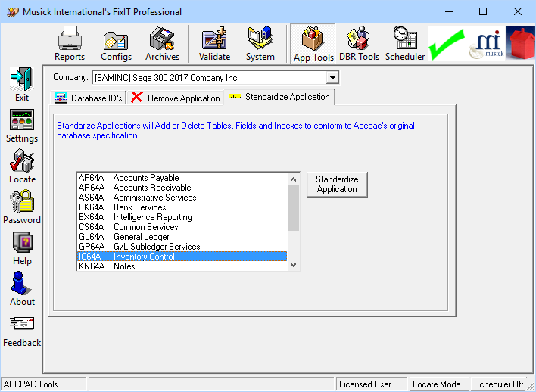Maximize the FixIT Professional window
Viewport: 536px width, 392px height.
[x=483, y=12]
